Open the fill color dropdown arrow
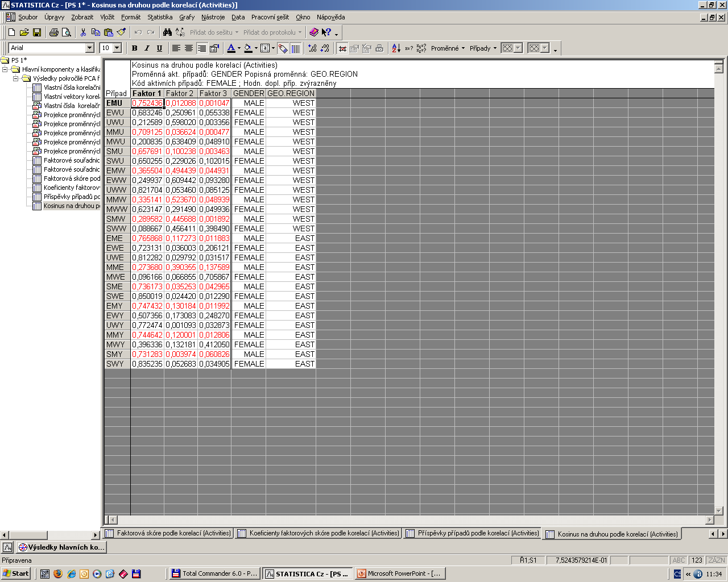The width and height of the screenshot is (728, 582). 256,48
